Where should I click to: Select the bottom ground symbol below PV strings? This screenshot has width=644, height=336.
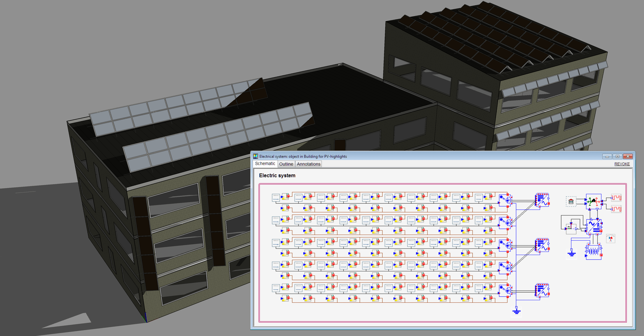516,311
